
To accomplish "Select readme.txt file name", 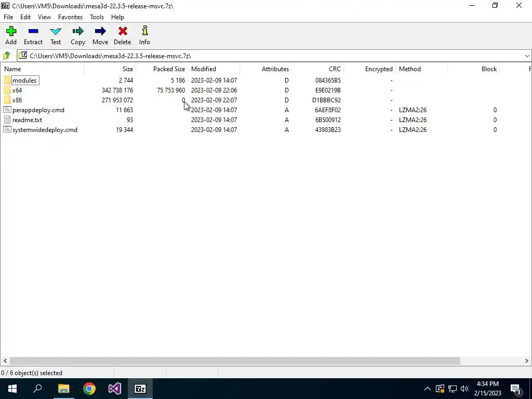I will tap(27, 120).
